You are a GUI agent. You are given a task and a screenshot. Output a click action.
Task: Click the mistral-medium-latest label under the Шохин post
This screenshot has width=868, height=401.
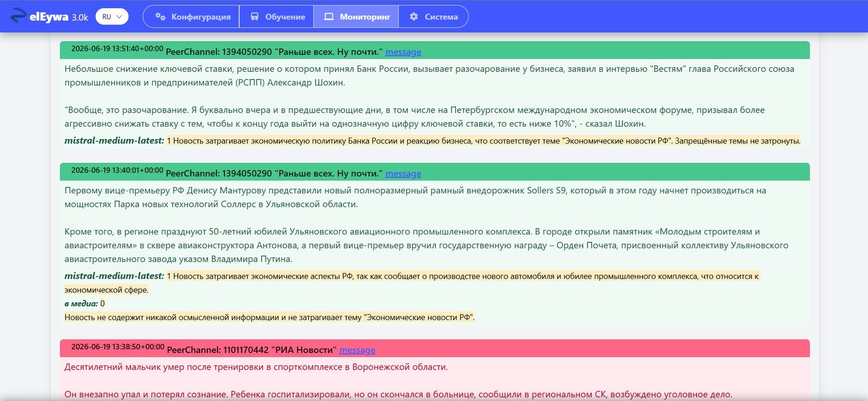pyautogui.click(x=114, y=141)
